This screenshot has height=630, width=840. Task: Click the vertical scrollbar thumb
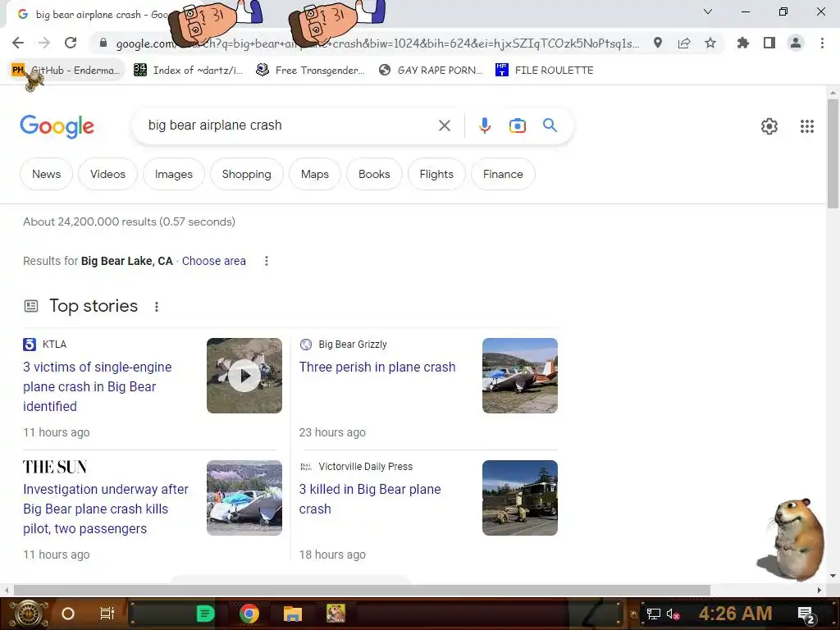(x=833, y=153)
